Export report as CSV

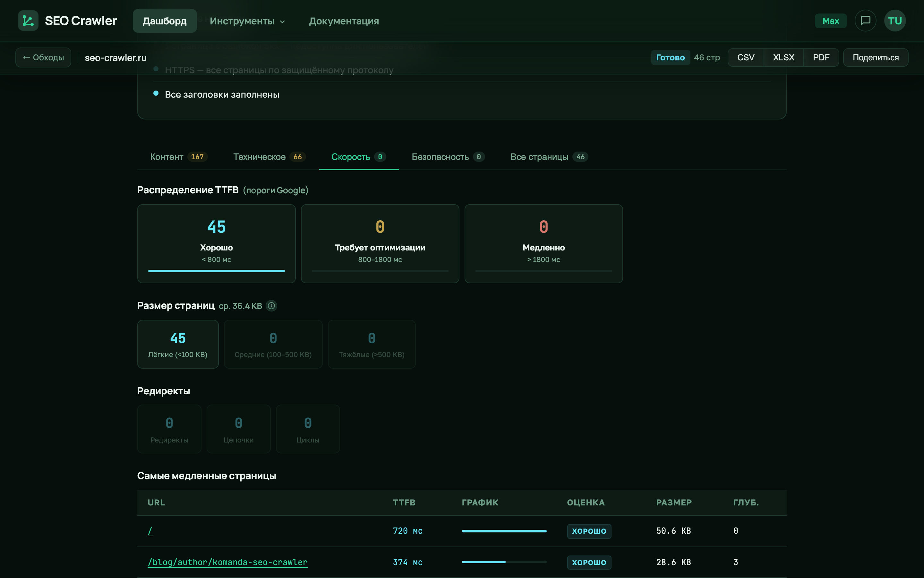(x=746, y=57)
